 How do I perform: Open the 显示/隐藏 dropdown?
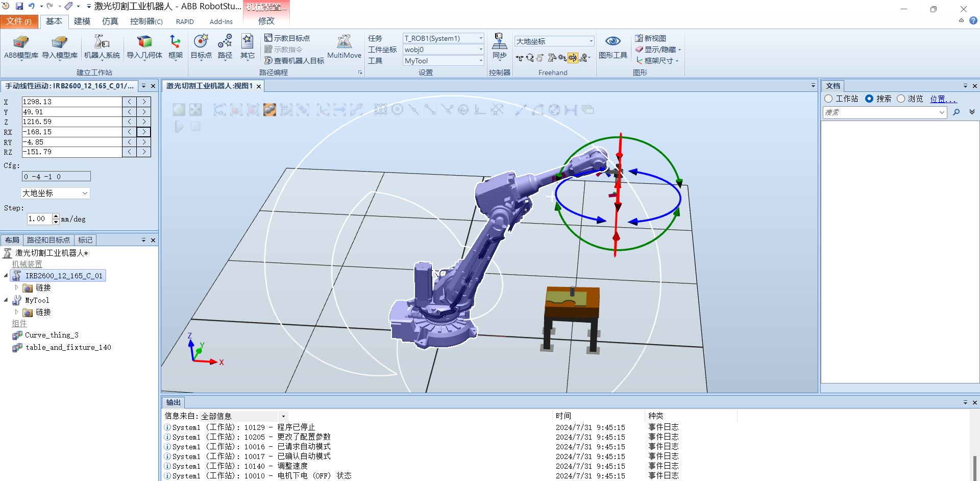(658, 50)
